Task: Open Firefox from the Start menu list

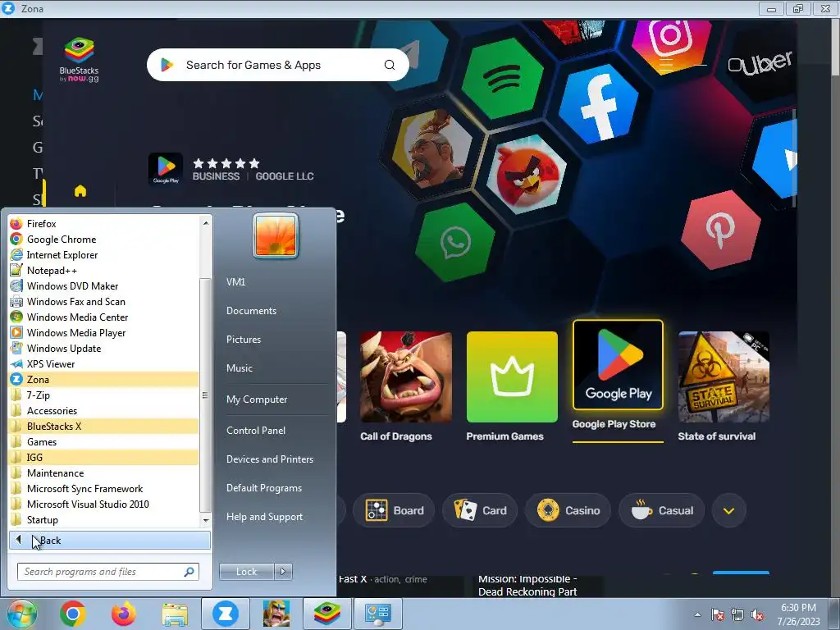Action: (x=103, y=224)
